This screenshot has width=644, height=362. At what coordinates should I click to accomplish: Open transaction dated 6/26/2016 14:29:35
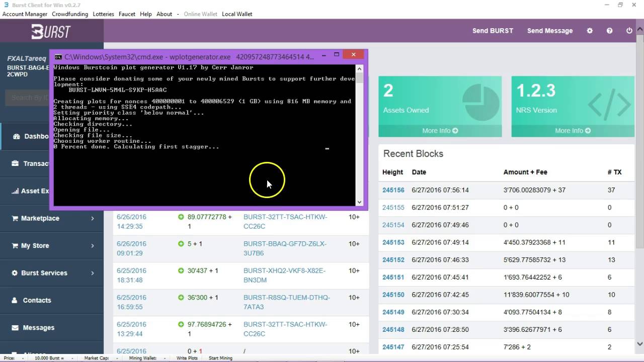131,222
